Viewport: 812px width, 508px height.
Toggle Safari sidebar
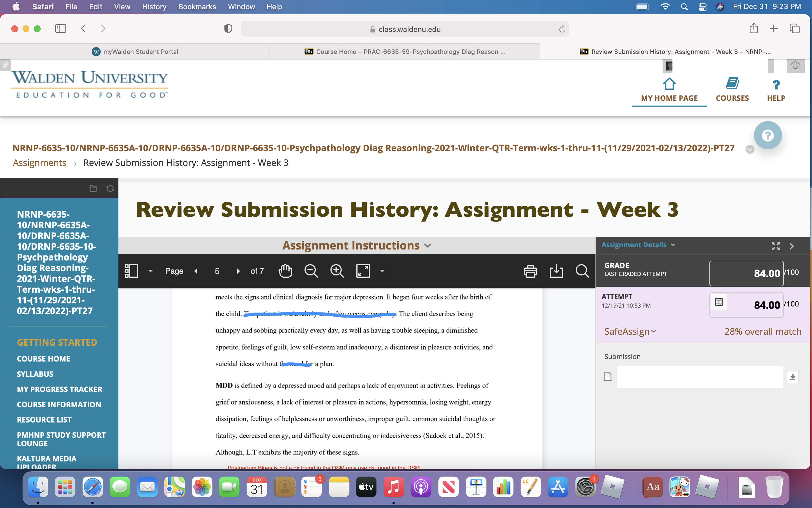[x=61, y=29]
